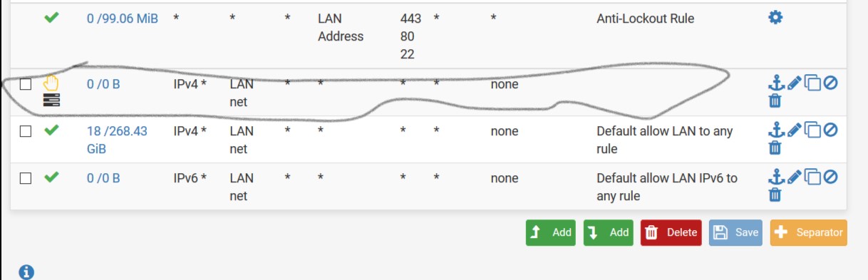Screen dimensions: 868x280
Task: Delete the circled block rule via trash icon
Action: (775, 101)
